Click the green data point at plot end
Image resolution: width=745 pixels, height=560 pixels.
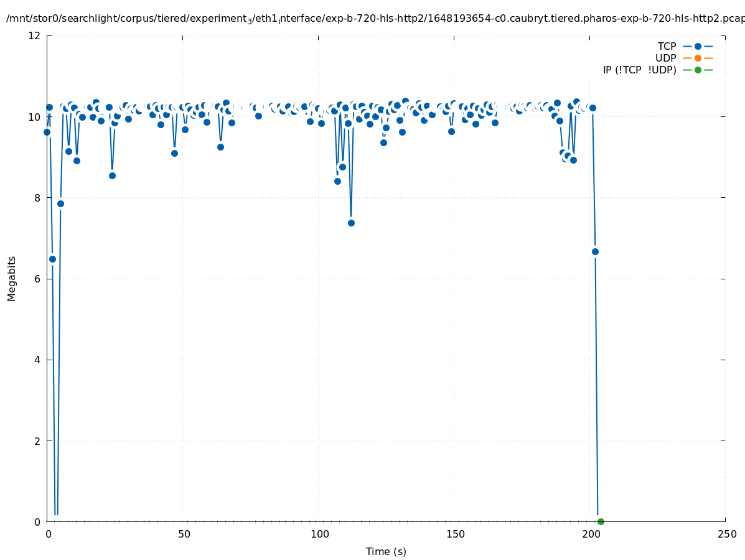pyautogui.click(x=601, y=521)
